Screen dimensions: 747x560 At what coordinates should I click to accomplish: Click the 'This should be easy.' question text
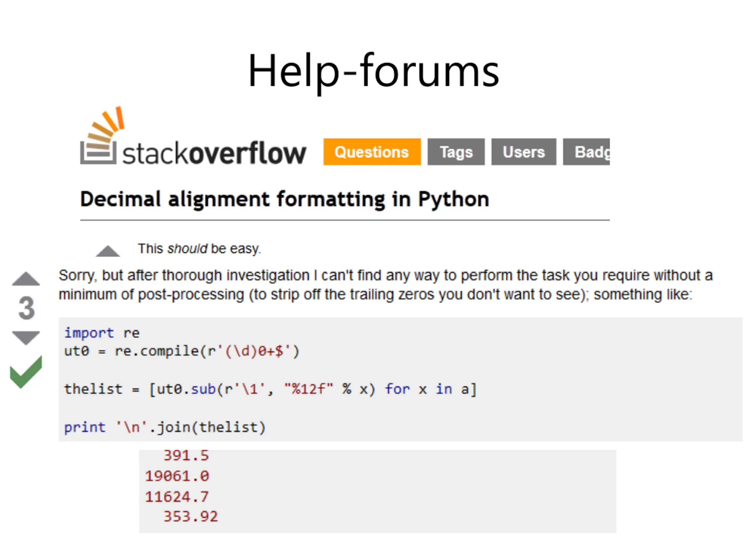click(199, 249)
